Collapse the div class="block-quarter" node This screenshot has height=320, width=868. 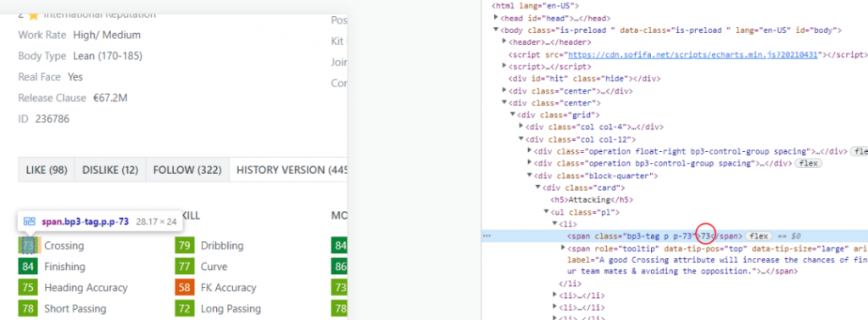[x=530, y=176]
